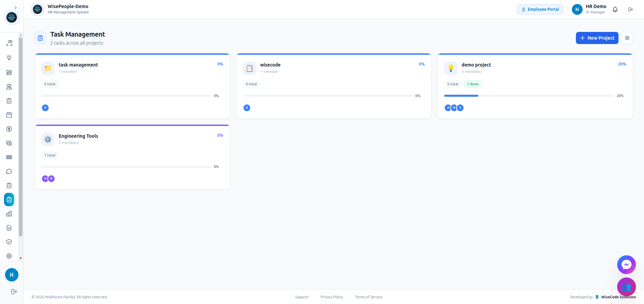This screenshot has height=304, width=644.
Task: Open the settings gear sidebar icon
Action: pos(9,256)
